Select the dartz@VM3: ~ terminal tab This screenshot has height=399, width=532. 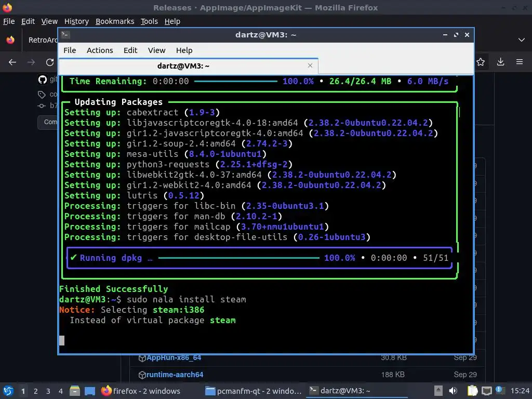[x=188, y=66]
